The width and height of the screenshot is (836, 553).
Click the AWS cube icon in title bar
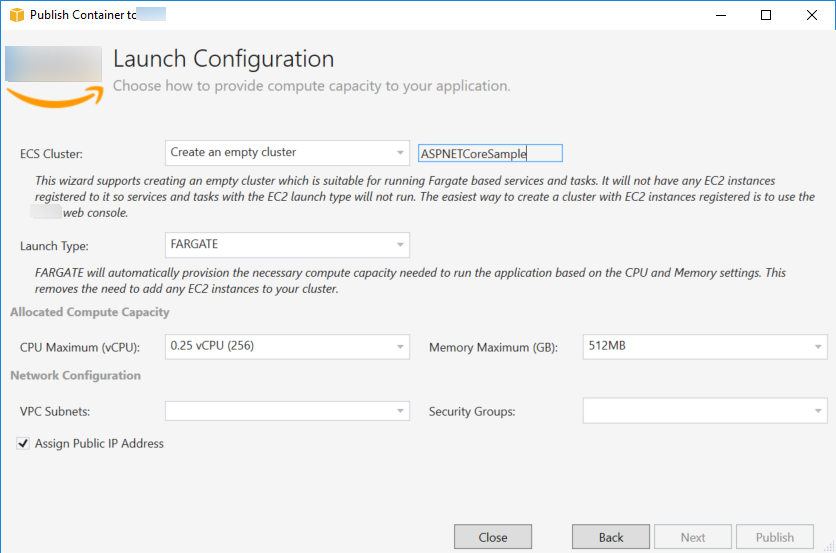(x=15, y=15)
